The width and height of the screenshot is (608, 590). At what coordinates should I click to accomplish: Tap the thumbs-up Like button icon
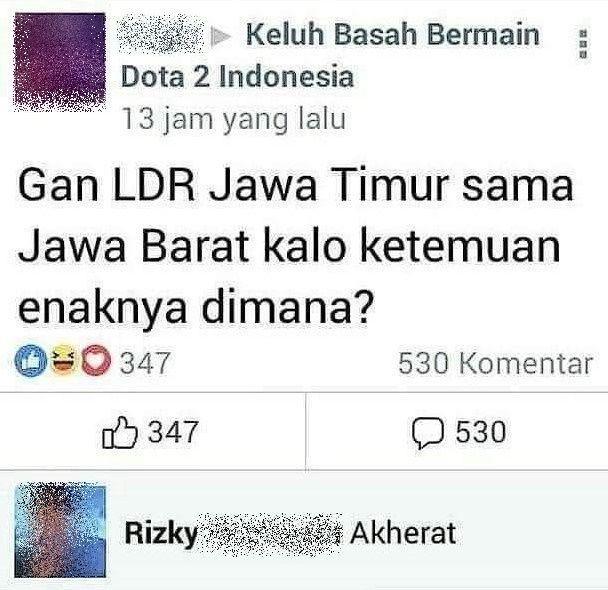[120, 432]
